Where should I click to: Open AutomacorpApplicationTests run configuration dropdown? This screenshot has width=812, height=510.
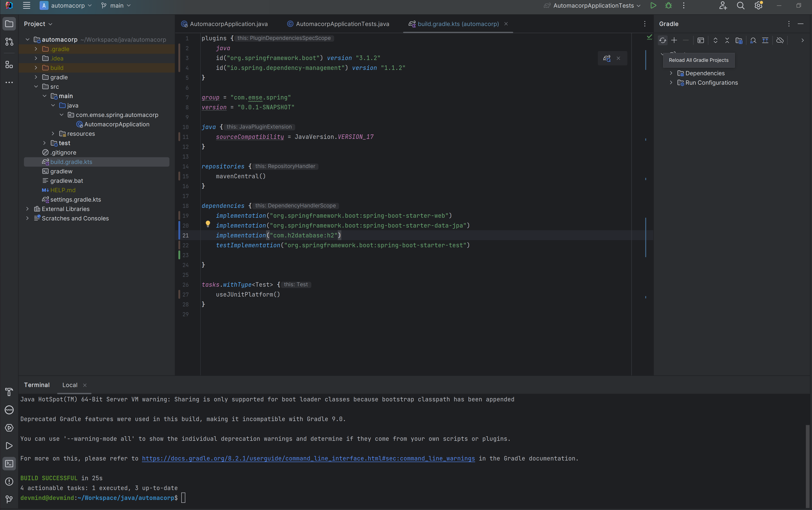[x=592, y=5]
